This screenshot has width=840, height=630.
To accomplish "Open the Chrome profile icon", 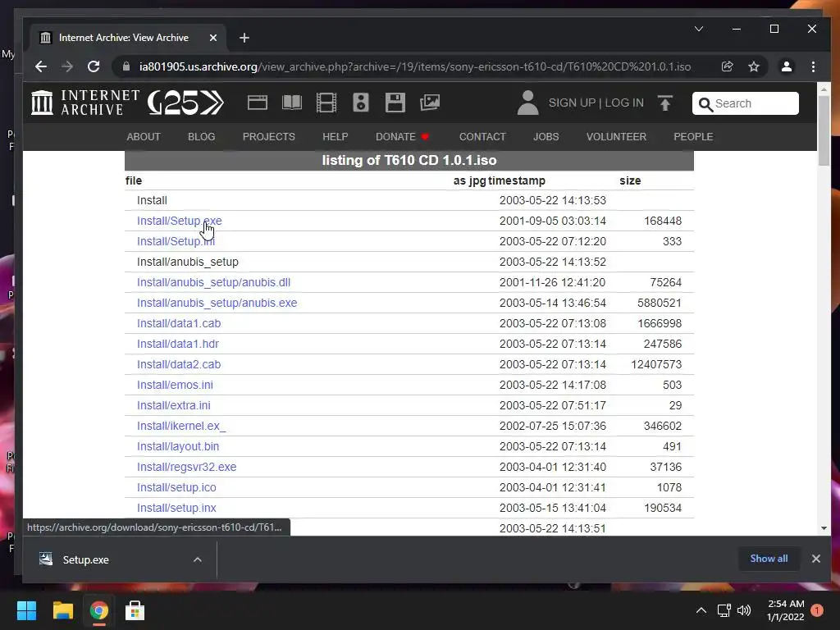I will click(x=787, y=66).
